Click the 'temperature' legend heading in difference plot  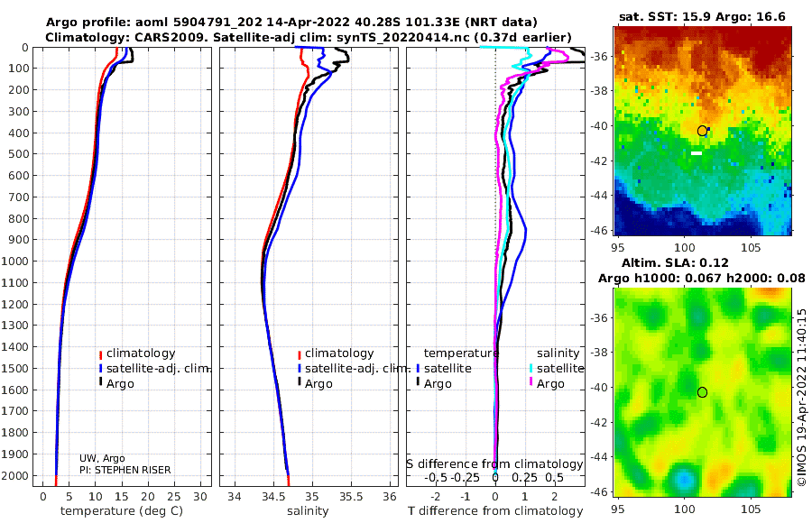coord(461,353)
